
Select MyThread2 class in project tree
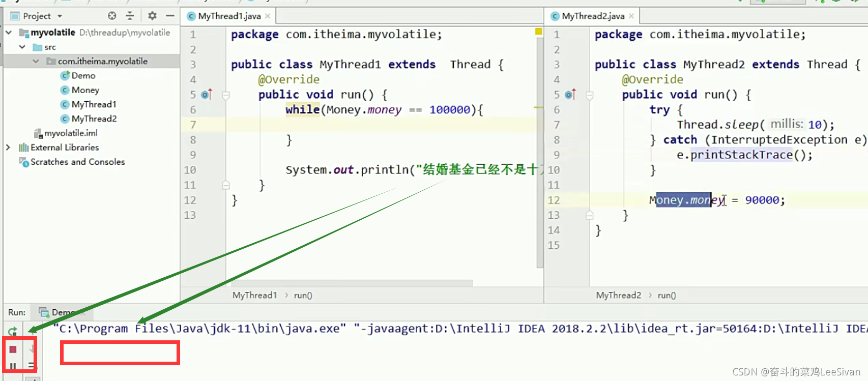tap(89, 119)
